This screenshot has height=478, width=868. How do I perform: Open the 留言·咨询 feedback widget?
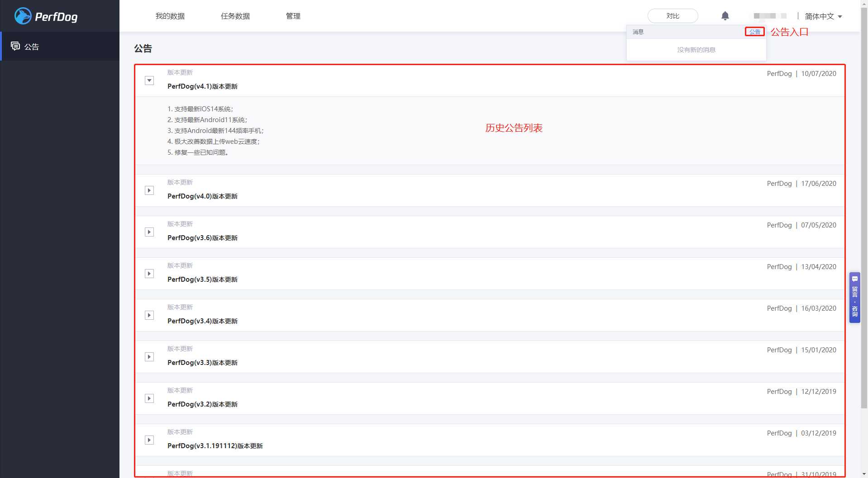point(855,297)
